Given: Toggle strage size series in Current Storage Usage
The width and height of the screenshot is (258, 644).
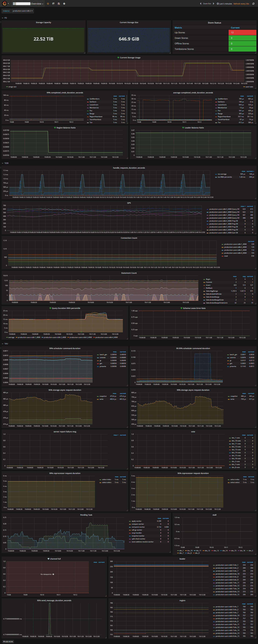Looking at the screenshot, I should tap(12, 87).
